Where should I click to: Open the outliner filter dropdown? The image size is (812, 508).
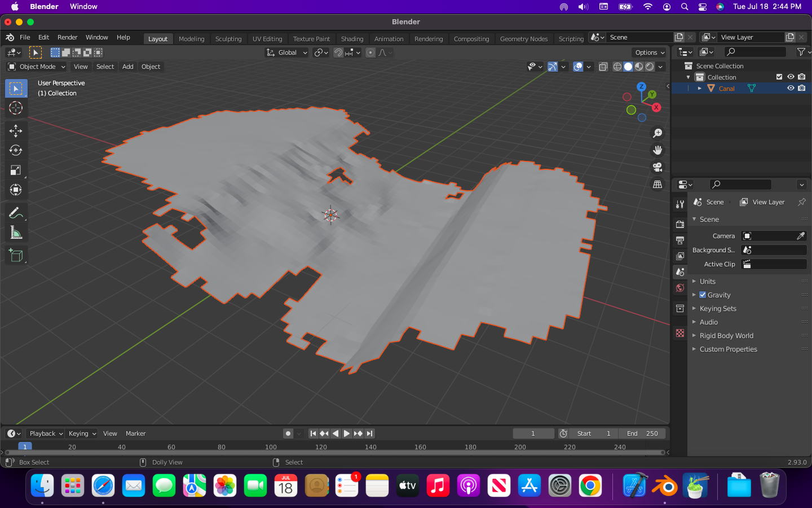[x=803, y=52]
